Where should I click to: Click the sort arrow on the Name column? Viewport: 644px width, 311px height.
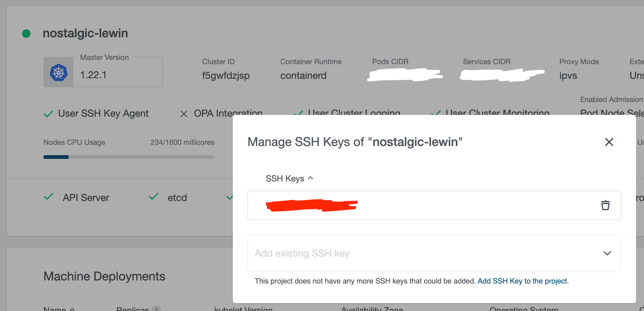72,309
